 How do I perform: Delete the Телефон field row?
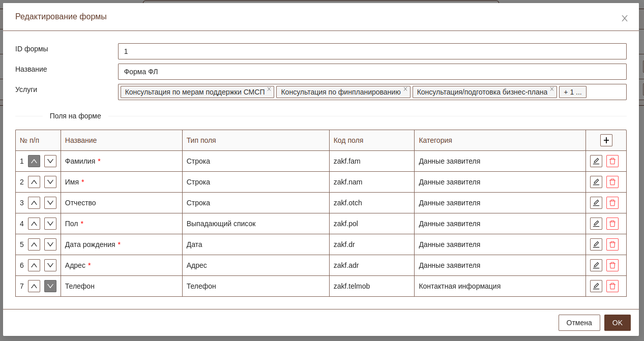coord(612,286)
